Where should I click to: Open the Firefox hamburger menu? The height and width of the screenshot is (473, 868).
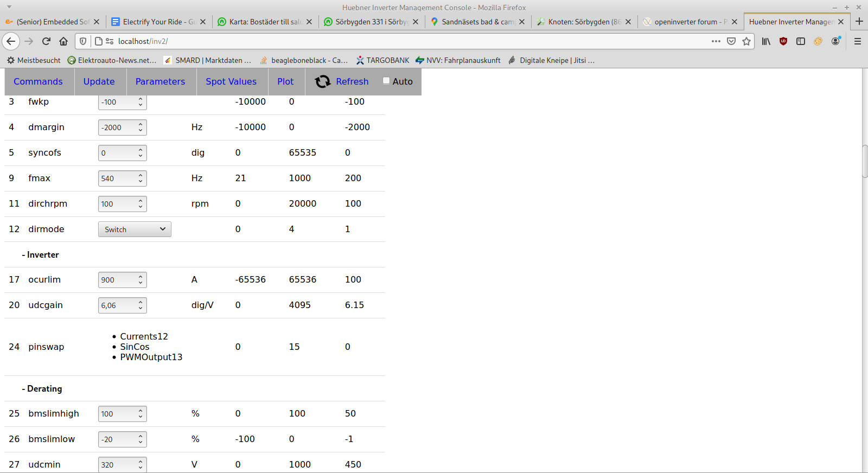pyautogui.click(x=858, y=41)
